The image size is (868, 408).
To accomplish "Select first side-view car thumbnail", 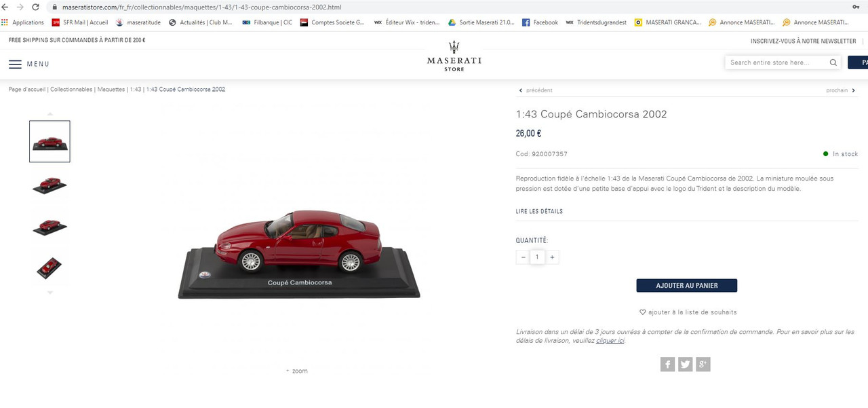I will pyautogui.click(x=50, y=141).
